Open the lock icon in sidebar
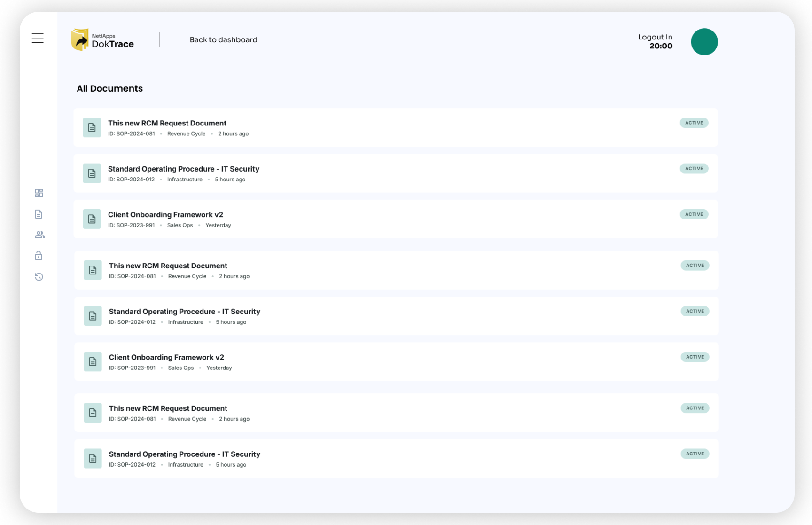812x525 pixels. [39, 256]
